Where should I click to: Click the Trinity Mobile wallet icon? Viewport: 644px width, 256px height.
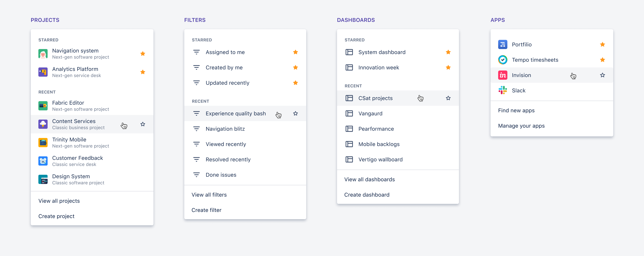[43, 143]
